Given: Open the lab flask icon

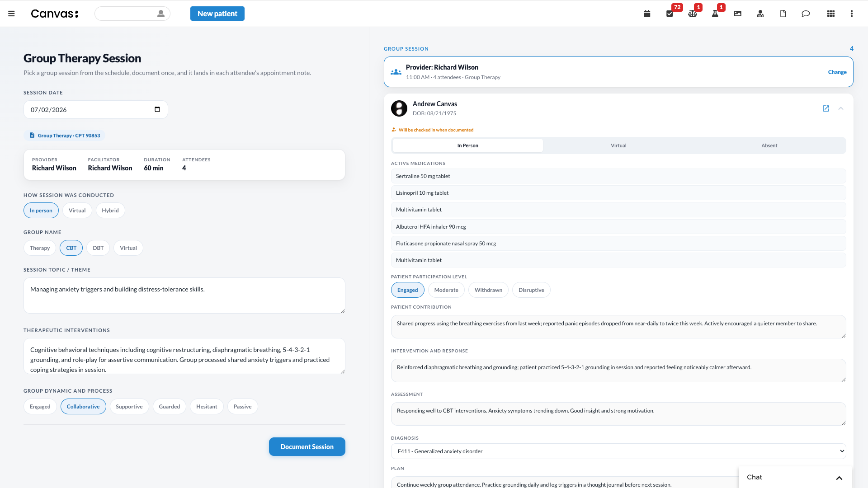Looking at the screenshot, I should coord(715,14).
